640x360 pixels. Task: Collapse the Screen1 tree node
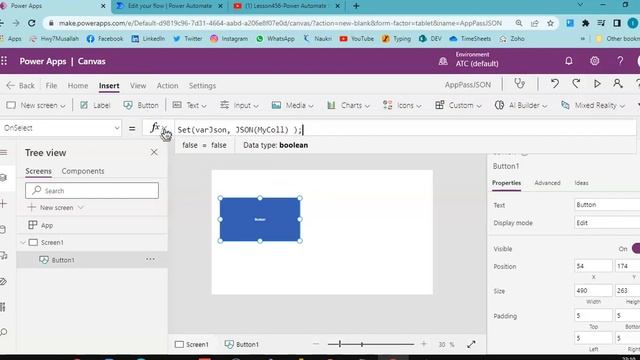23,242
